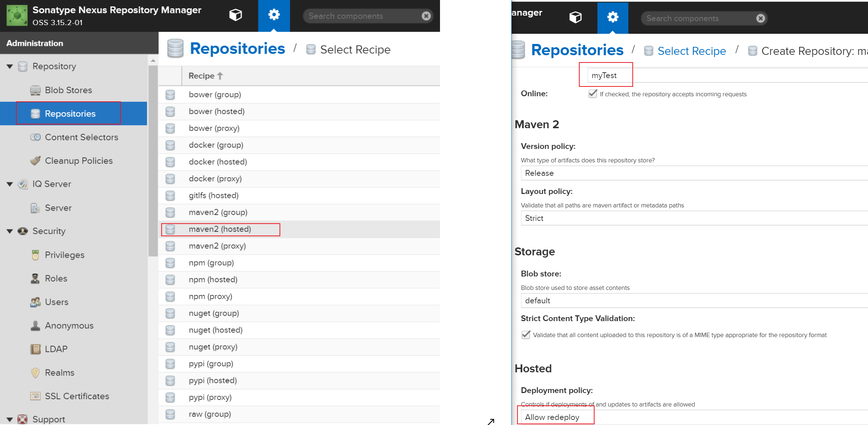The width and height of the screenshot is (868, 425).
Task: Select the gitlfs (hosted) recipe
Action: pyautogui.click(x=299, y=196)
